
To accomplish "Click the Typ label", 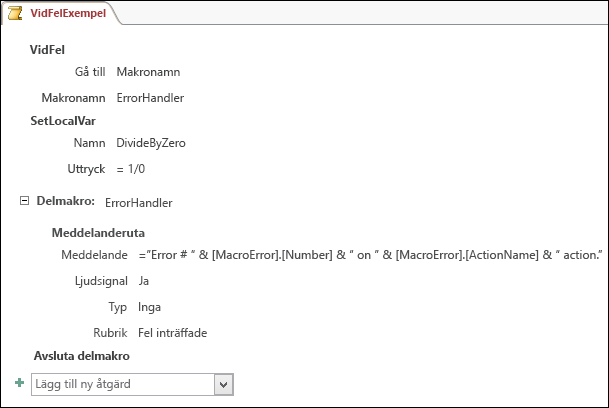I will click(x=118, y=307).
